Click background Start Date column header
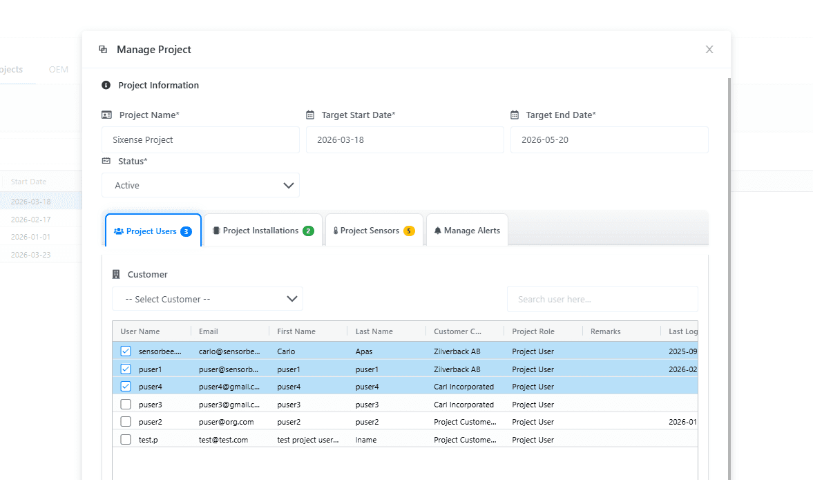 (28, 182)
